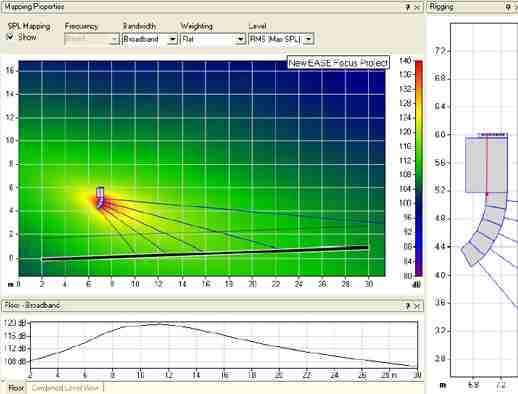Click the peak of the floor level curve
518x394 pixels.
(x=157, y=324)
